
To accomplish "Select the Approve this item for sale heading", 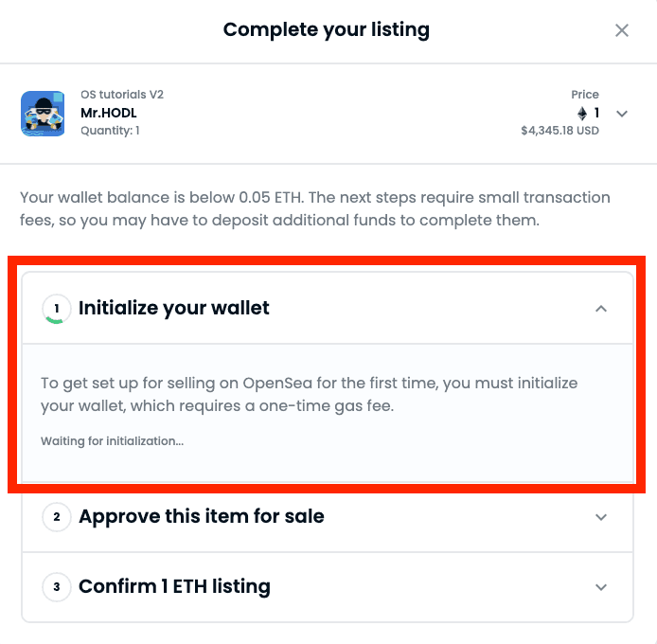I will (x=202, y=517).
